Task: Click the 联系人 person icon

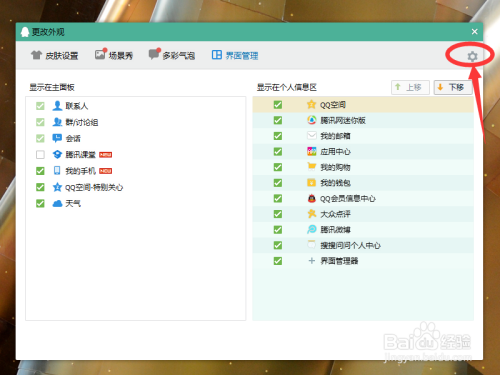Action: click(x=57, y=106)
